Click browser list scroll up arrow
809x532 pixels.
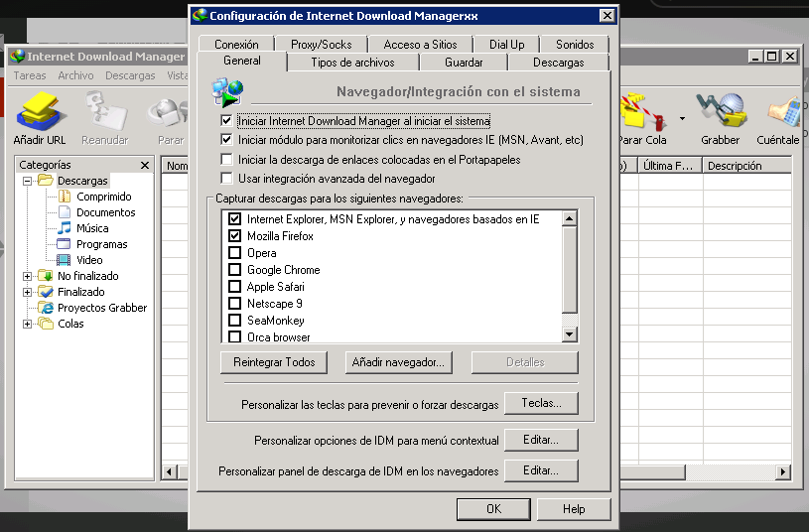coord(569,218)
